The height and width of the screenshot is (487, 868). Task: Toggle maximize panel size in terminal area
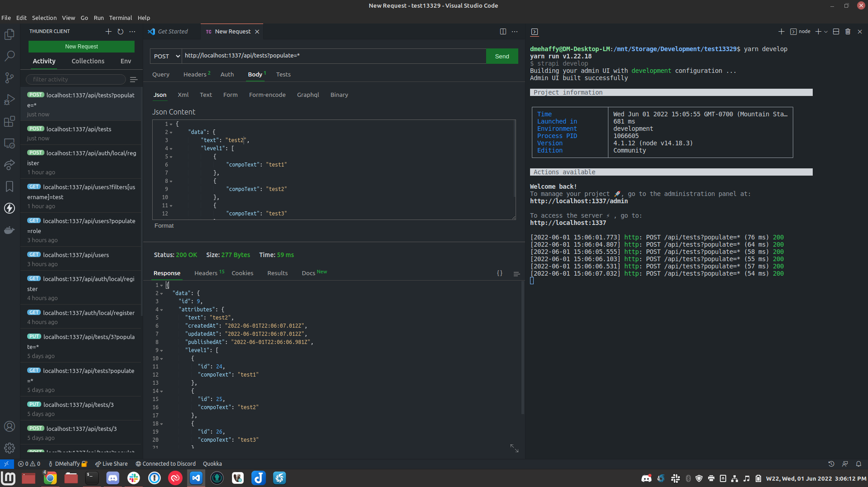[x=836, y=32]
